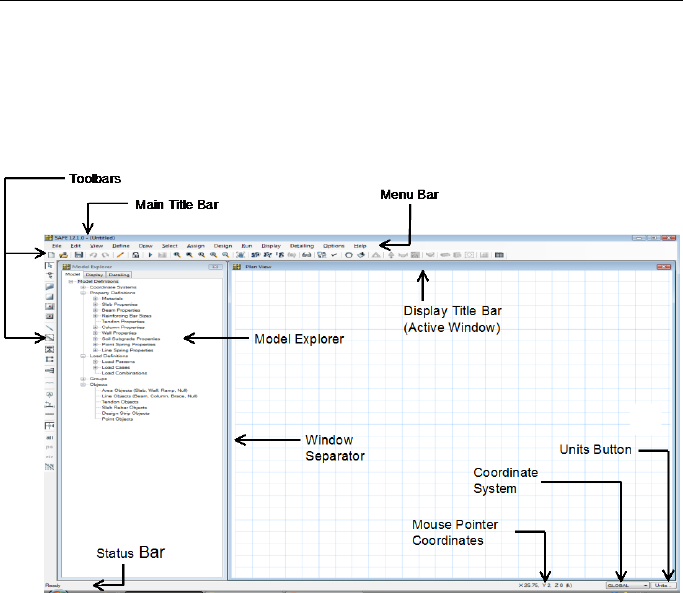The width and height of the screenshot is (683, 593).
Task: Click the Open file folder icon
Action: 64,255
